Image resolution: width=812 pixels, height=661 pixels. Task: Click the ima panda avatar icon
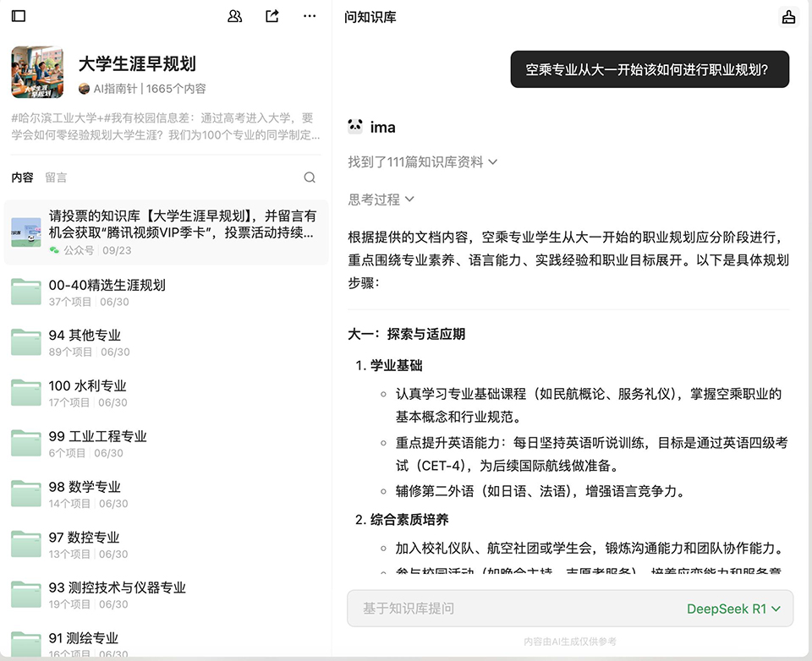355,127
